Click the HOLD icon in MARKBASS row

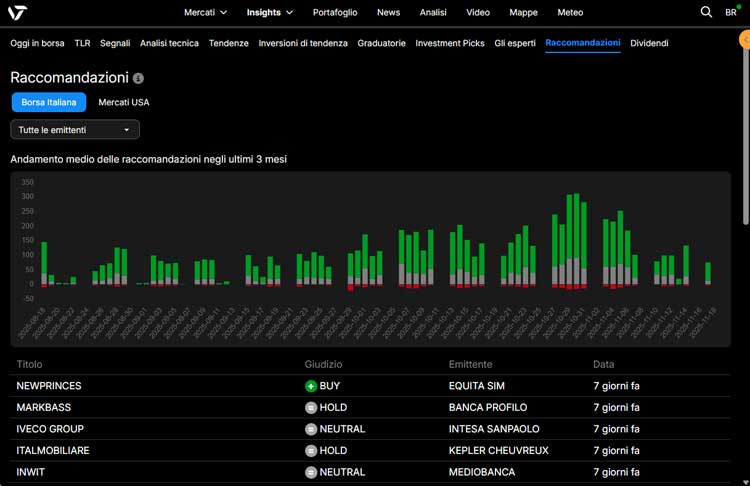[x=311, y=407]
